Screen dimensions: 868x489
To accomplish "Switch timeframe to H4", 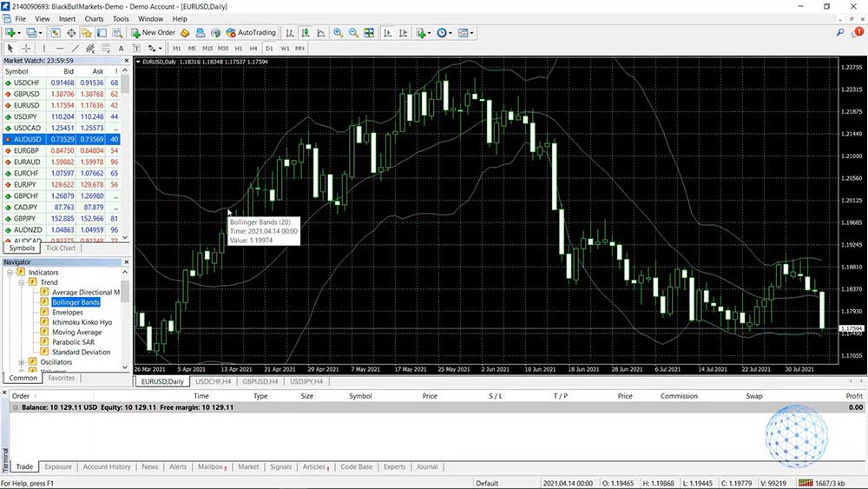I will [x=253, y=49].
